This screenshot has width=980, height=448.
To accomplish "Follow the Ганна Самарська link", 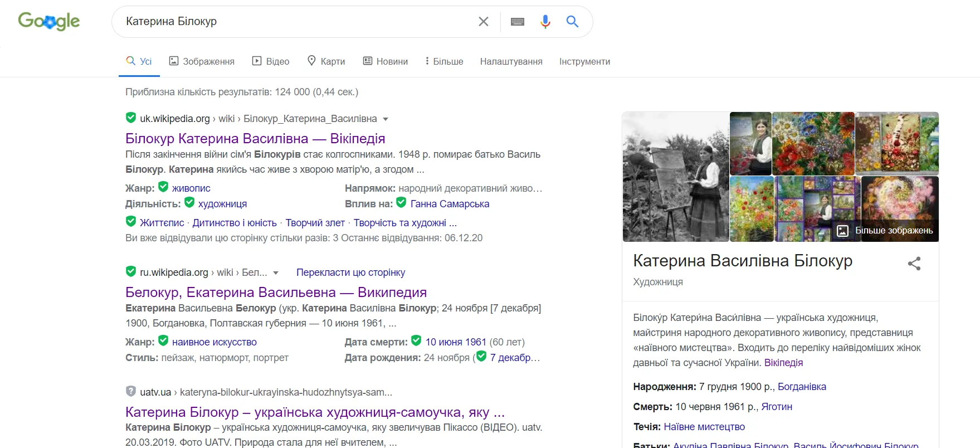I will pyautogui.click(x=450, y=204).
